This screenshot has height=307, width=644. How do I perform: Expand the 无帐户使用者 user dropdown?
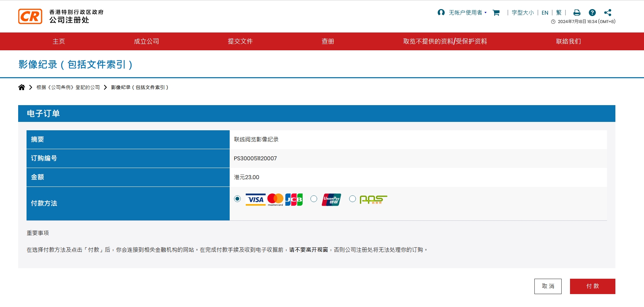pos(467,13)
